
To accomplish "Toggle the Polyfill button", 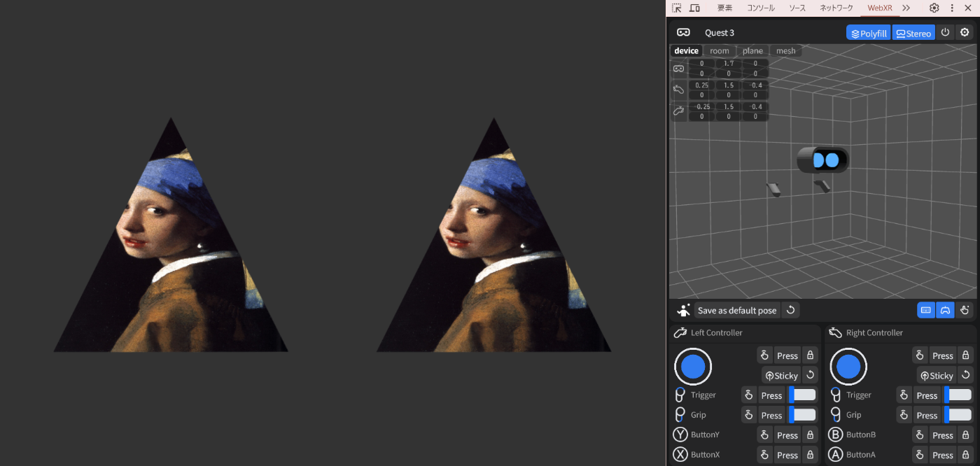I will click(x=868, y=33).
